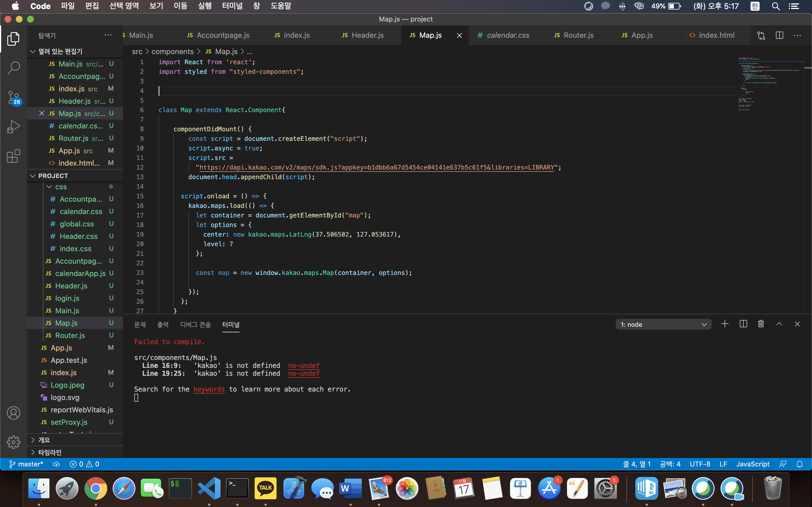
Task: Open the Search view in the activity bar
Action: (14, 68)
